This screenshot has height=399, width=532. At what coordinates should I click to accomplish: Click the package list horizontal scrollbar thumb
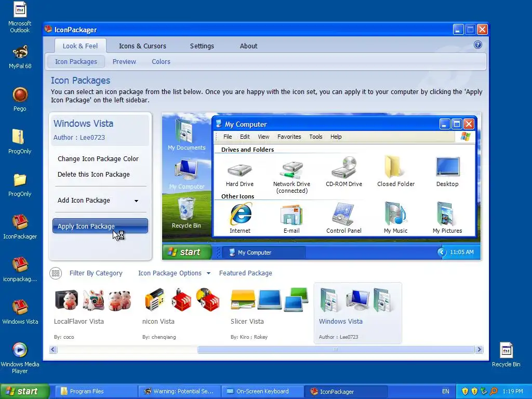[336, 350]
